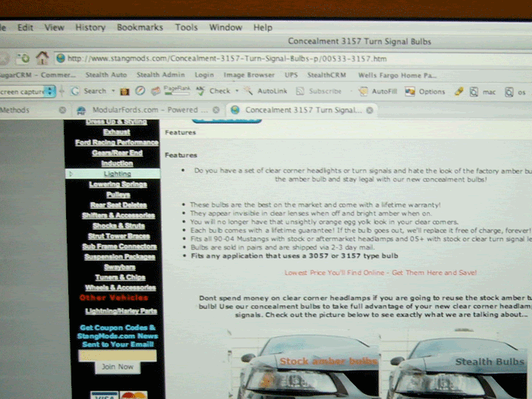Viewport: 532px width, 399px height.
Task: Click the Google G search icon
Action: 75,91
